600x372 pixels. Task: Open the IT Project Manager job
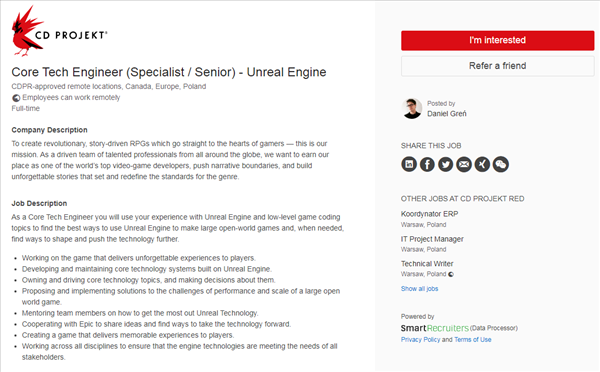click(x=432, y=239)
